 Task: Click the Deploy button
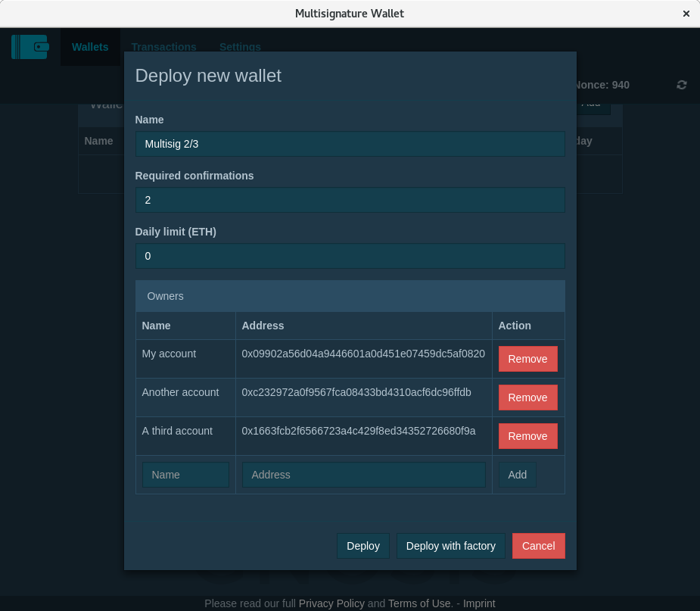(363, 546)
